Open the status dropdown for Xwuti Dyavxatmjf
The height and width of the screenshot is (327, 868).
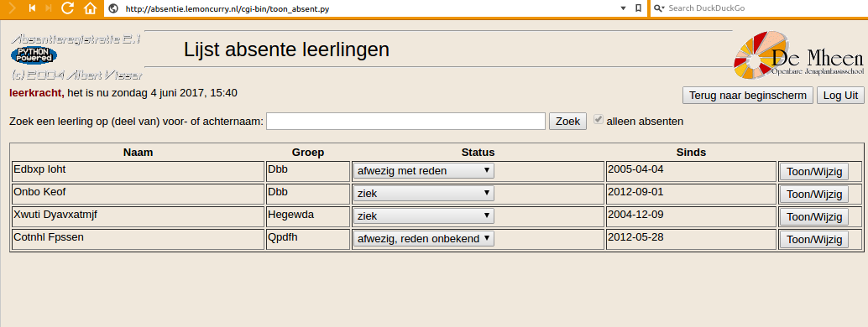point(423,215)
